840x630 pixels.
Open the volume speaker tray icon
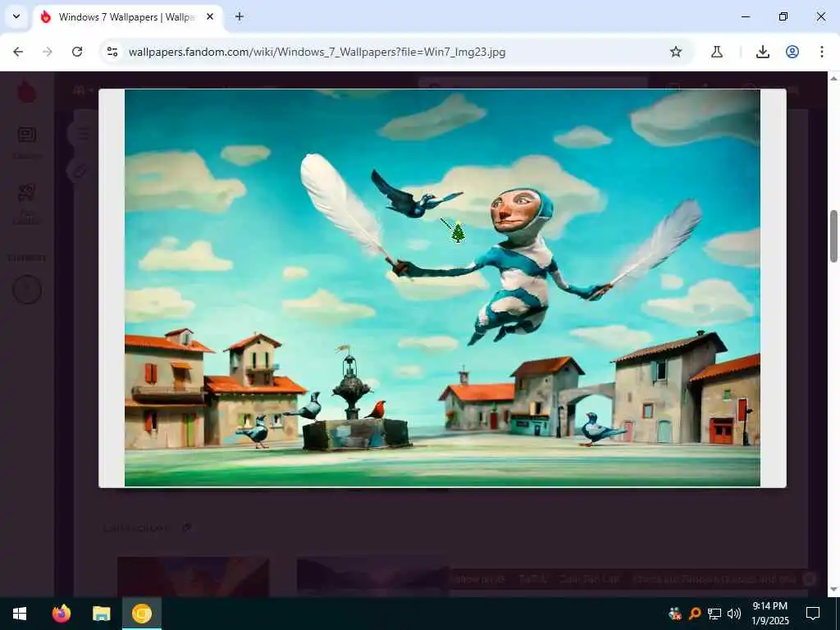734,614
